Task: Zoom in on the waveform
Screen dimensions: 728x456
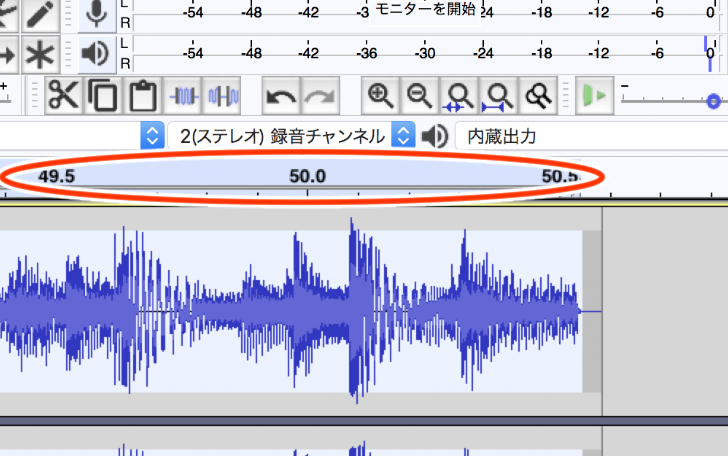Action: coord(380,96)
